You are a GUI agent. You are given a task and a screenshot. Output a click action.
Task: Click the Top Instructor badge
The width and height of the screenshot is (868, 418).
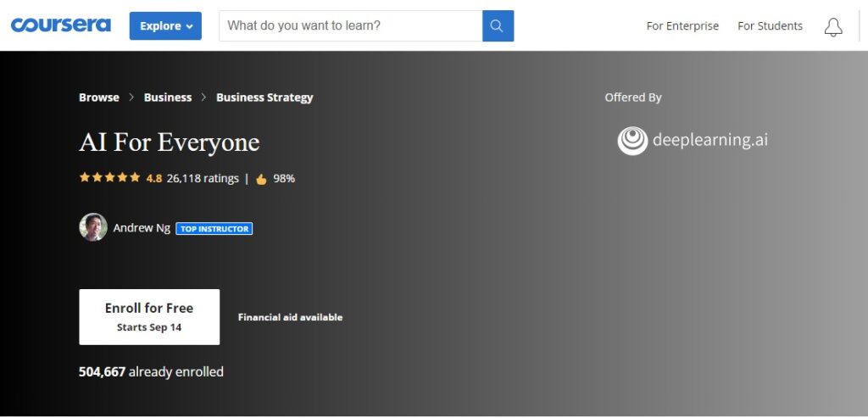[214, 229]
